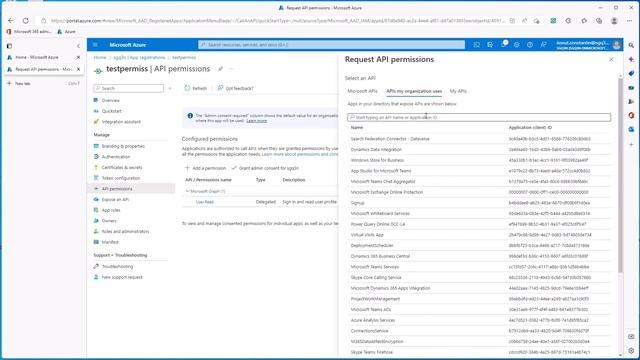Focus the API name search field
The height and width of the screenshot is (360, 640).
479,118
